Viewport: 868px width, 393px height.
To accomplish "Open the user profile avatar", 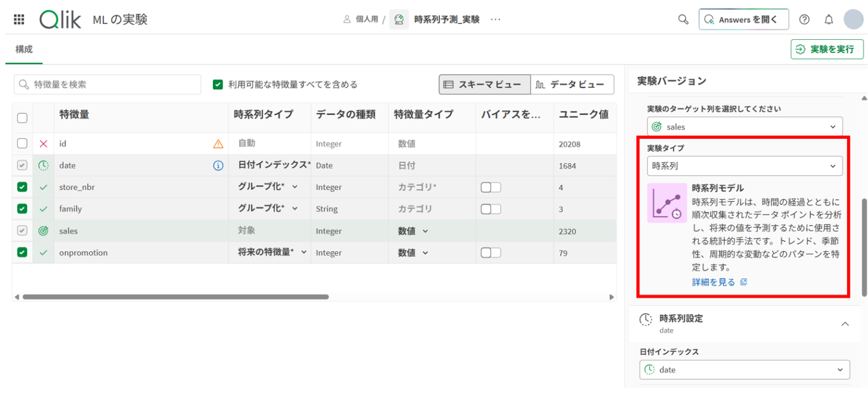I will pyautogui.click(x=854, y=19).
